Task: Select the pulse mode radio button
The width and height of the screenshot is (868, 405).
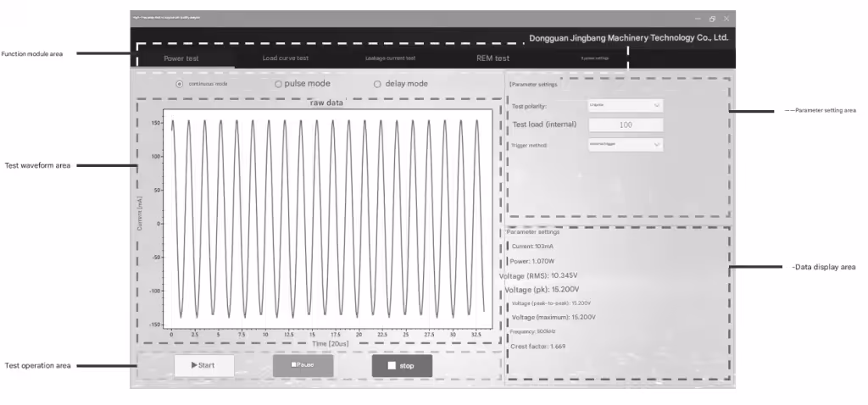Action: click(278, 84)
